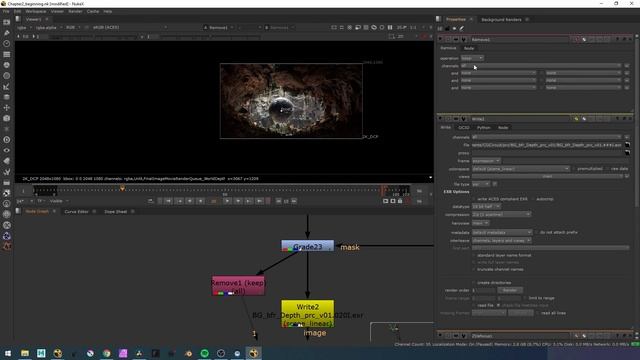The width and height of the screenshot is (640, 360).
Task: Toggle standard layer name format checkbox
Action: 474,256
